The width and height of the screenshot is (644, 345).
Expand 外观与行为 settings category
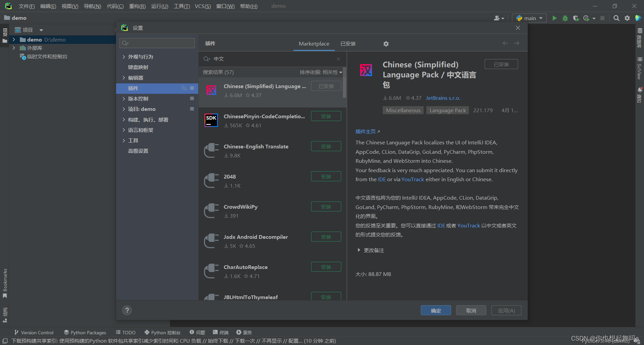point(124,57)
